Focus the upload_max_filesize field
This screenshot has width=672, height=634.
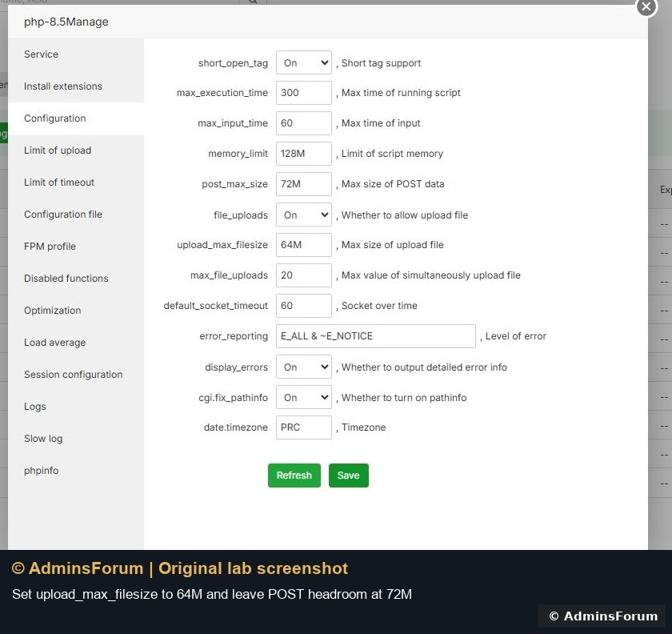303,245
